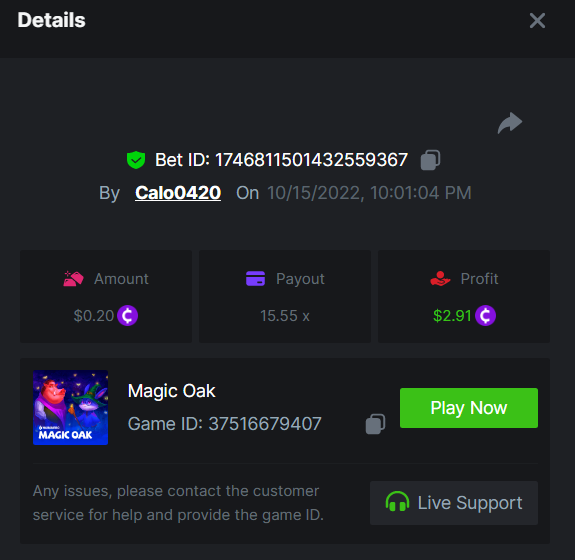
Task: Open Live Support chat
Action: tap(454, 503)
